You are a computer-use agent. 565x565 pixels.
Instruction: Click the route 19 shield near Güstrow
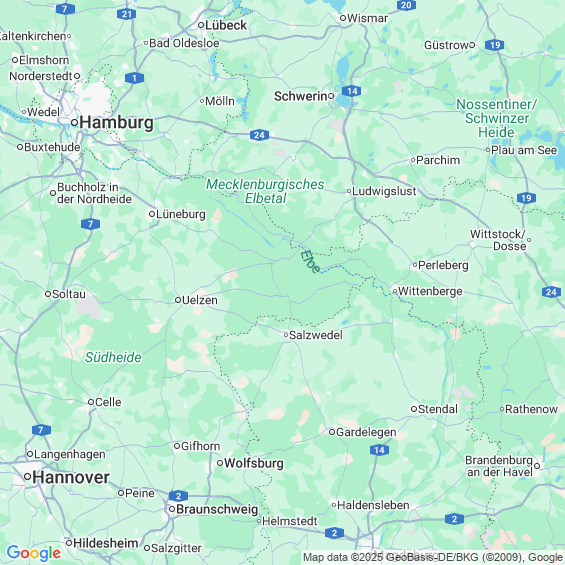tap(494, 45)
